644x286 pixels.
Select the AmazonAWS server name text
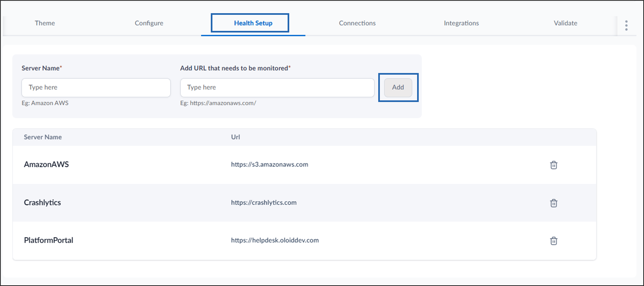pyautogui.click(x=46, y=164)
